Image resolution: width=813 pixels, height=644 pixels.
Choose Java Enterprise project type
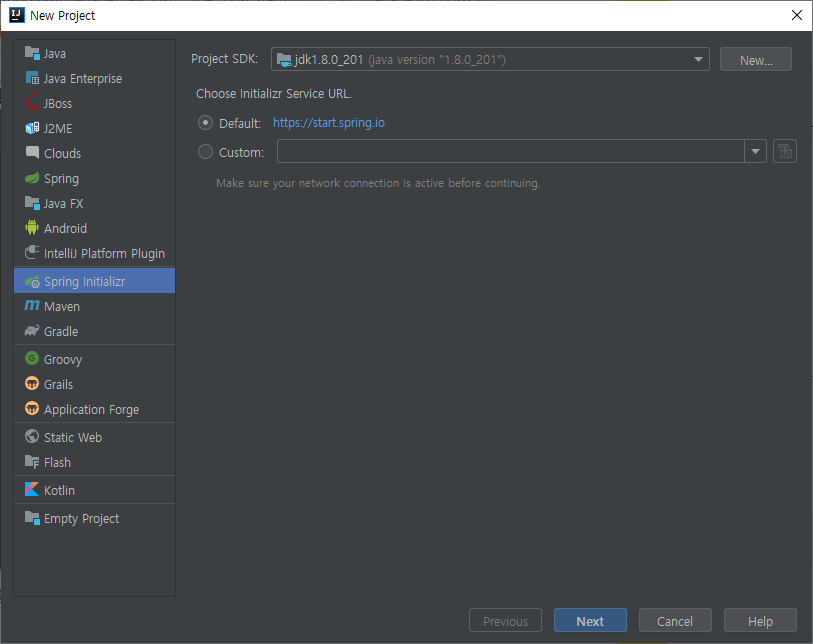[x=94, y=78]
